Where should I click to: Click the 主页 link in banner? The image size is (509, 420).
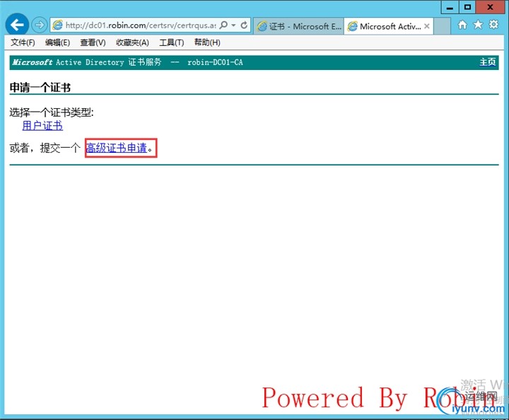pos(488,62)
